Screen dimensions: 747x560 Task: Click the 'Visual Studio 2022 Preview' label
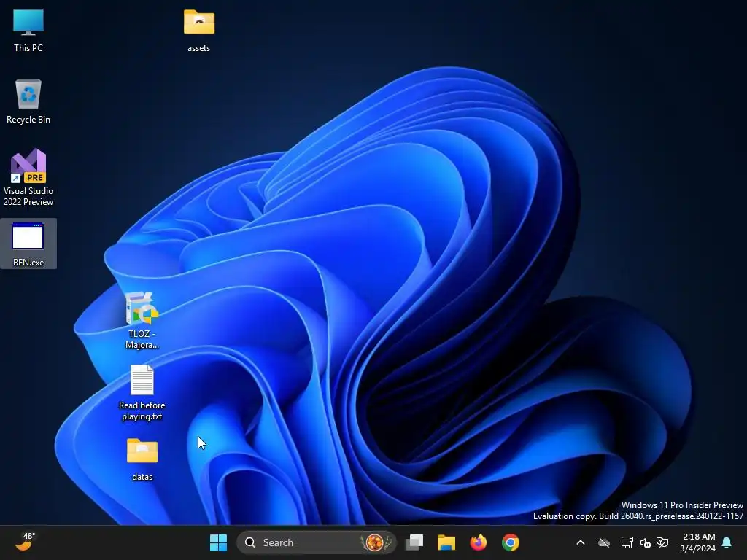(x=28, y=196)
